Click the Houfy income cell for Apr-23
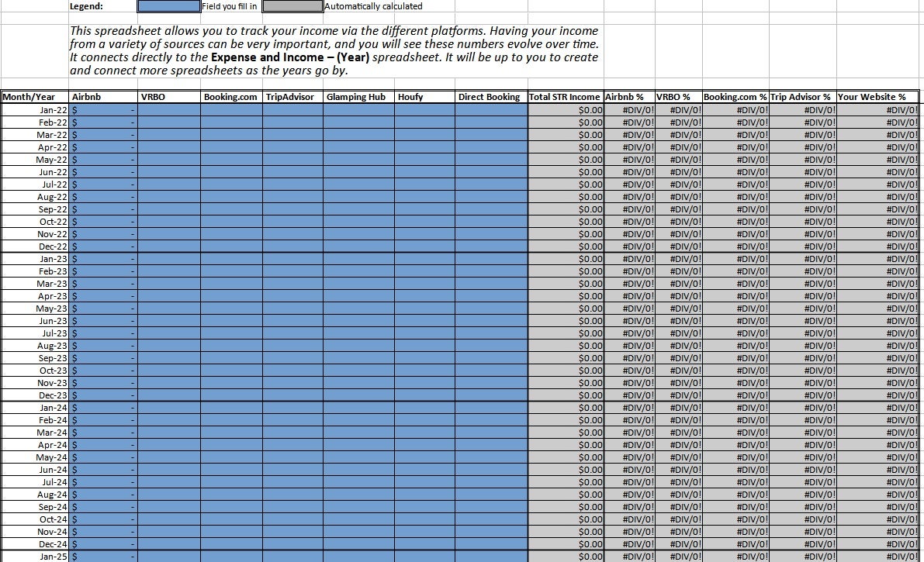The height and width of the screenshot is (562, 924). coord(425,296)
